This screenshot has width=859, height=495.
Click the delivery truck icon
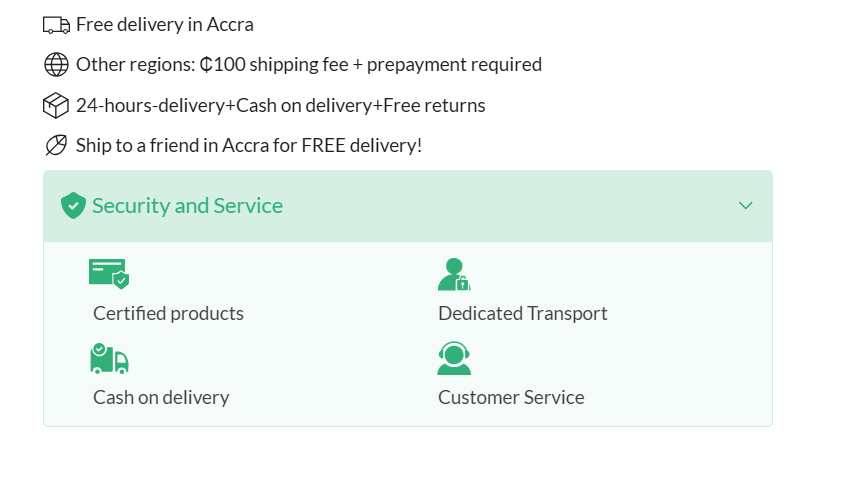pyautogui.click(x=57, y=25)
